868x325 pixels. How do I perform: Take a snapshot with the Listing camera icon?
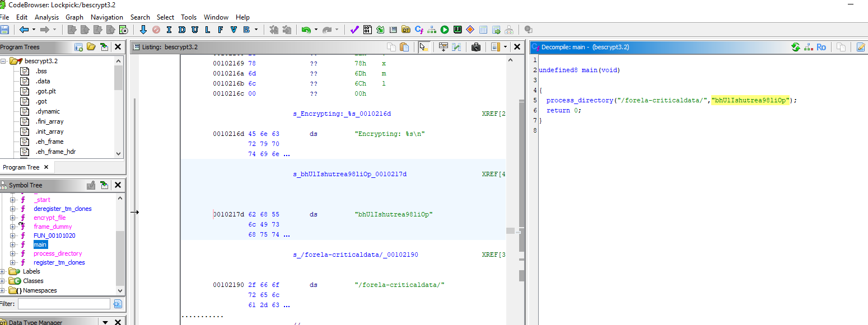pyautogui.click(x=475, y=47)
